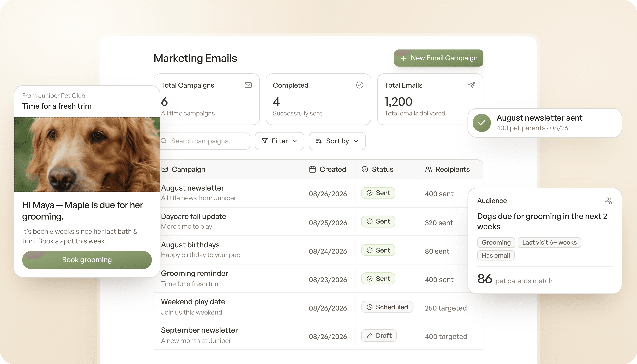Click the check icon in Daycare row's Sent badge

tap(370, 221)
